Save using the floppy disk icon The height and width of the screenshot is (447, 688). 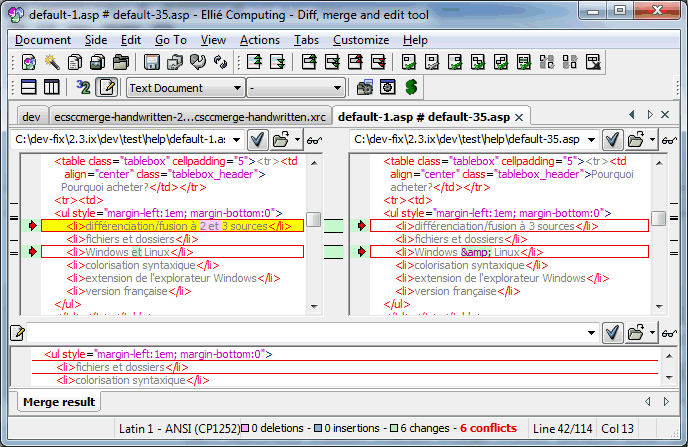tap(152, 62)
